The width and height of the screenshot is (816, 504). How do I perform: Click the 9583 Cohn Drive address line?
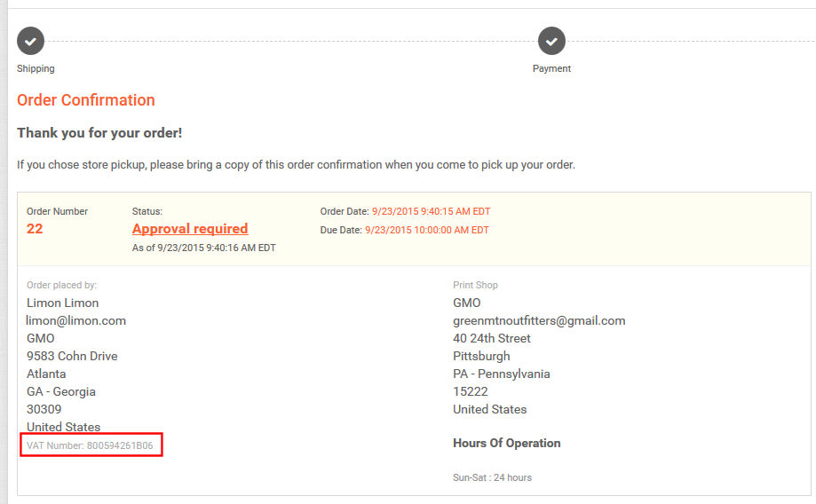[72, 356]
